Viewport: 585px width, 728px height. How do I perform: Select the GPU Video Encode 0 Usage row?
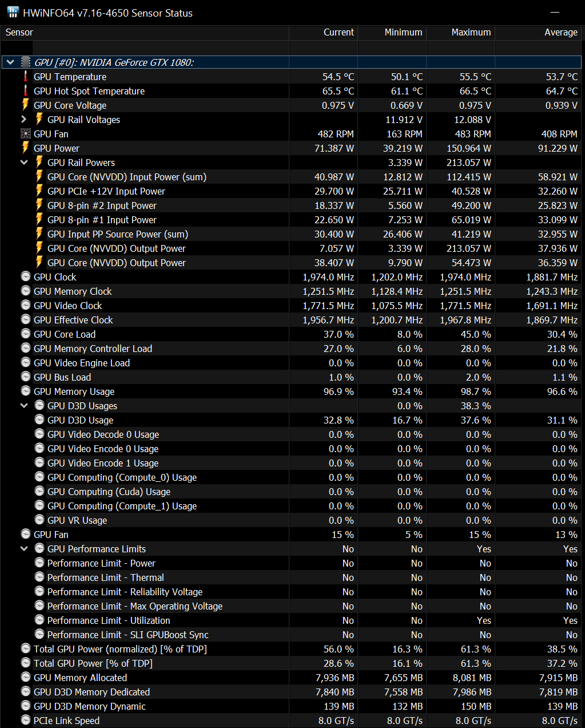coord(292,449)
